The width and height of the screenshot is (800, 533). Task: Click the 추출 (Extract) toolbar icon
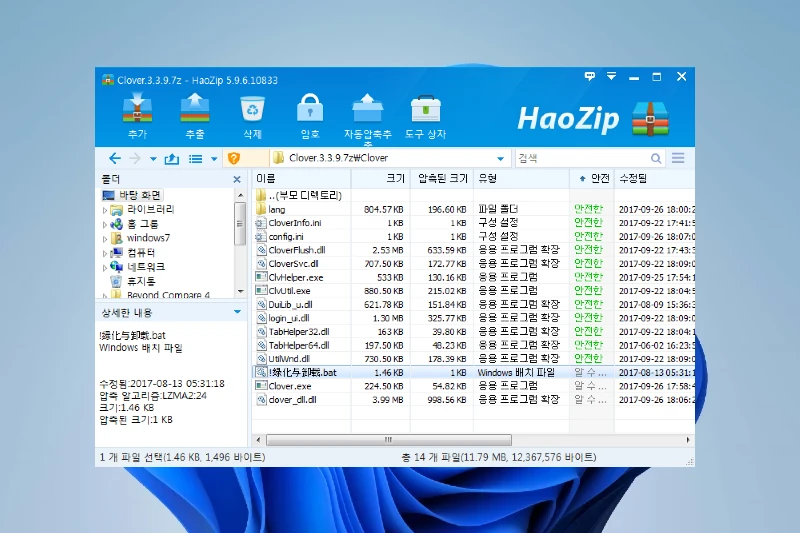(x=194, y=108)
